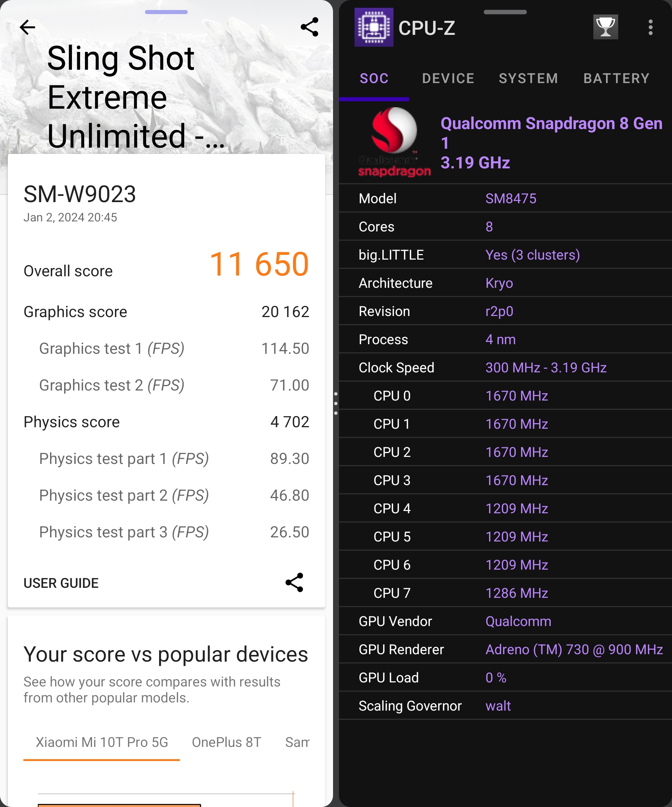Tap the CPU 1 frequency row
Viewport: 672px width, 807px height.
click(x=505, y=424)
